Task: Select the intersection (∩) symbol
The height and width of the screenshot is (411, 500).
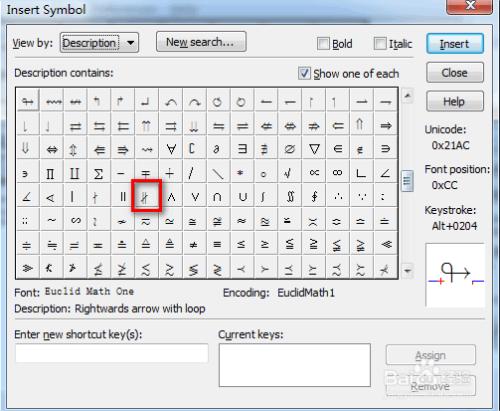Action: [x=217, y=197]
